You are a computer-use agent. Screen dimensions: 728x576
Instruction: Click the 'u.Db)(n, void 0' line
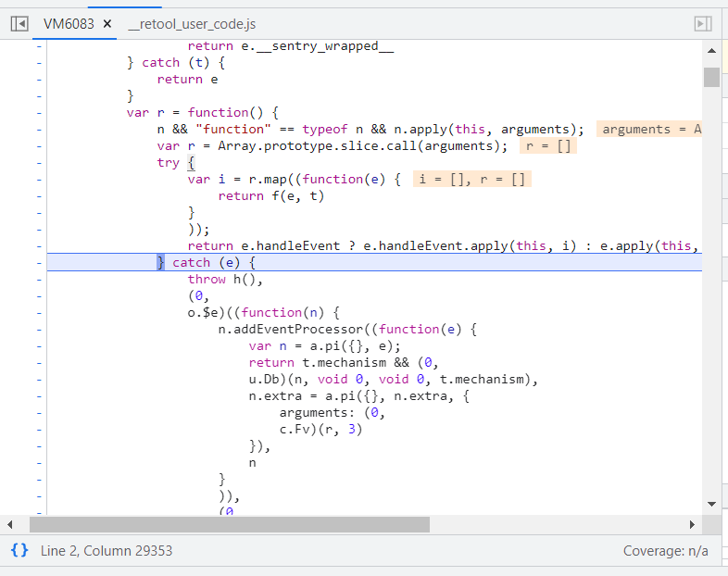pyautogui.click(x=394, y=380)
